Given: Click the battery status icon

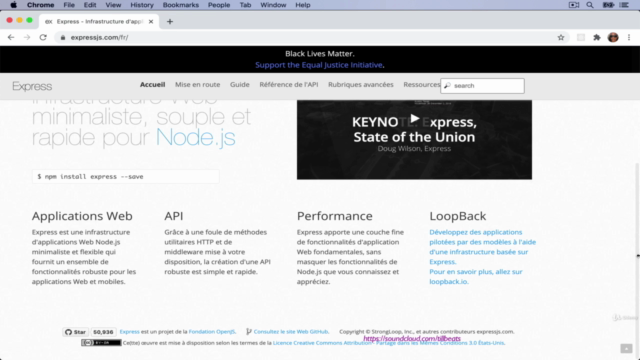Looking at the screenshot, I should click(x=608, y=5).
